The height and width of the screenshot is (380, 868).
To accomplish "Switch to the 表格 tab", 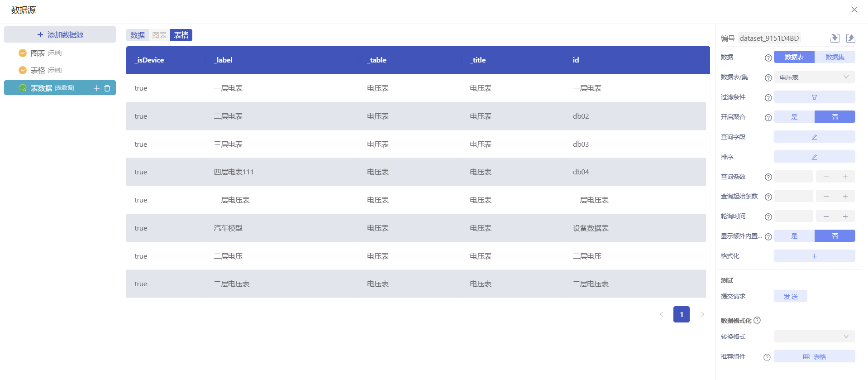I will point(181,35).
